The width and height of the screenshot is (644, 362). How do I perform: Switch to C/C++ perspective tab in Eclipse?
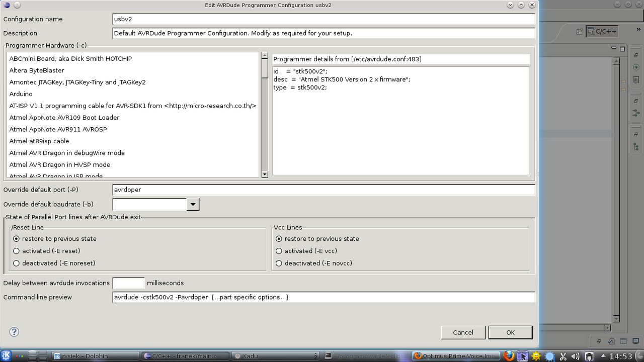click(602, 31)
